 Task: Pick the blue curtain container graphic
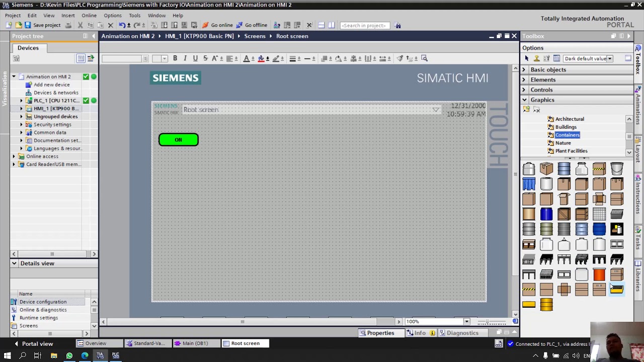point(529,184)
